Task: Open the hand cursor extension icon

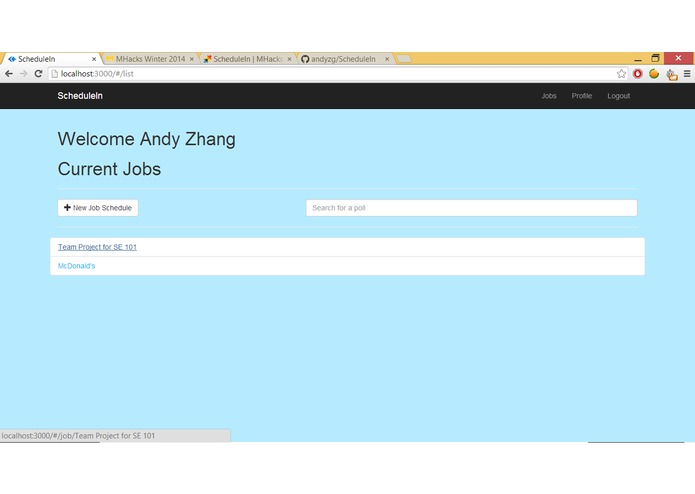Action: tap(672, 74)
